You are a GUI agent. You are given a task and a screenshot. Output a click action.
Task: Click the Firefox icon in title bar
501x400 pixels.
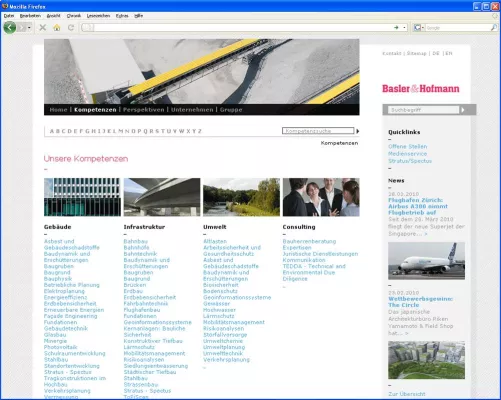(x=5, y=6)
